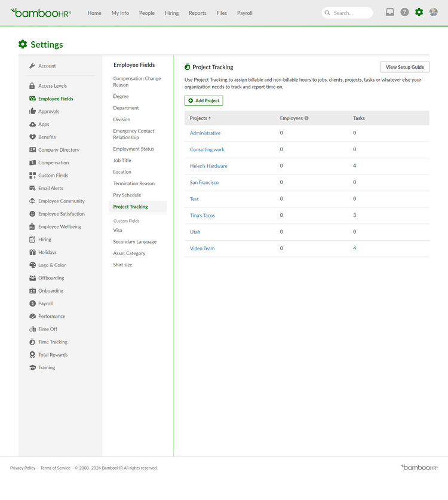This screenshot has width=448, height=500.
Task: Open the profile avatar menu
Action: [x=433, y=12]
